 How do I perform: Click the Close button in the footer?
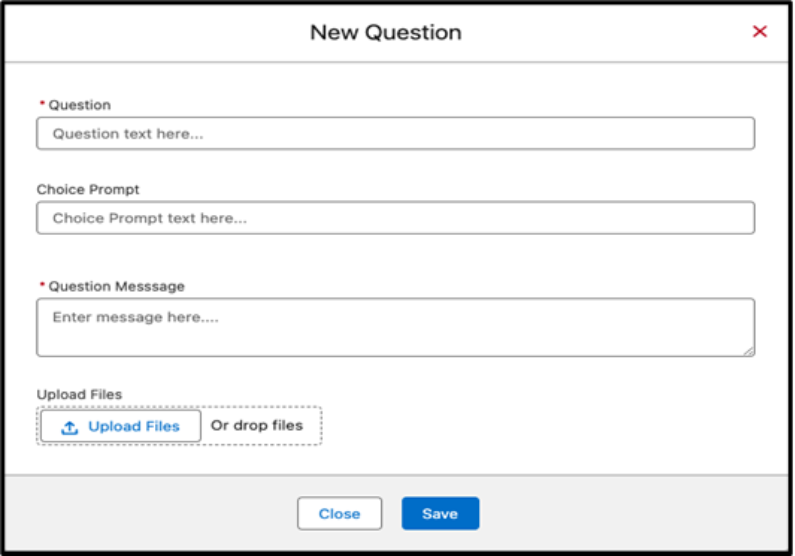coord(339,514)
